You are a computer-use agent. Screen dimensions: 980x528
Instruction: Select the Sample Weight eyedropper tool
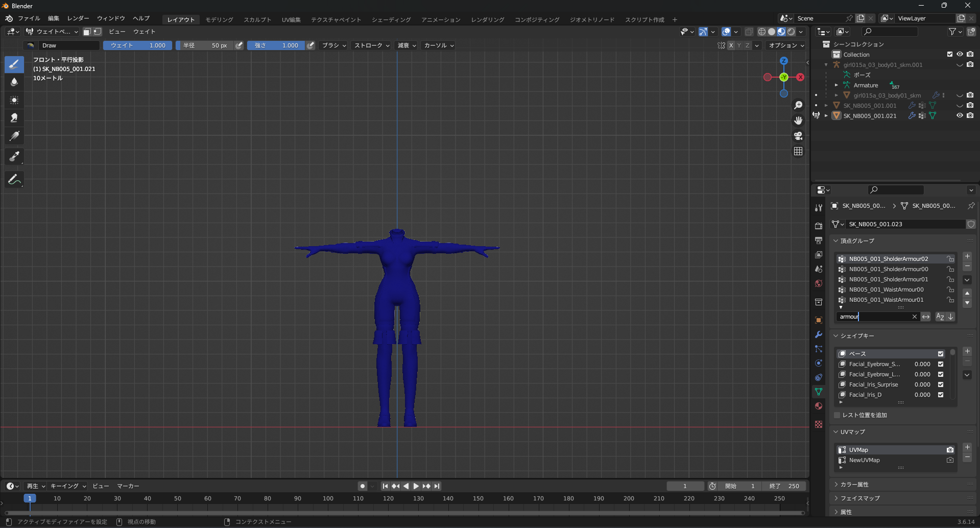click(x=14, y=156)
